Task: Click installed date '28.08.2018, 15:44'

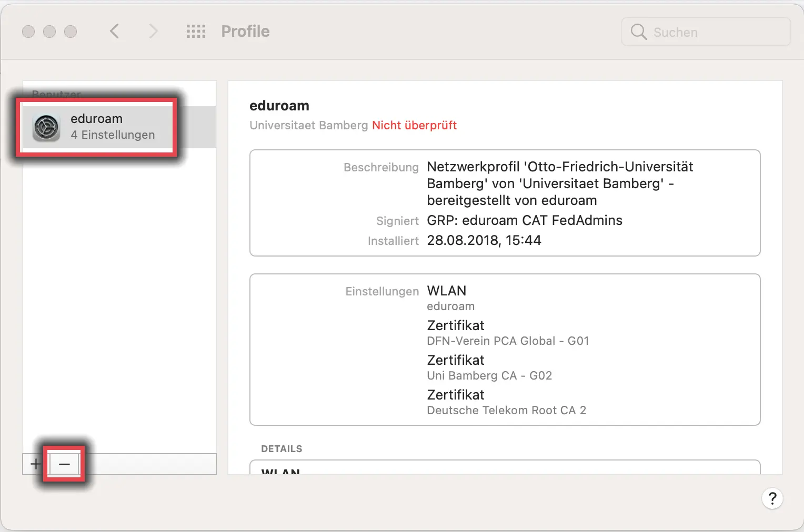Action: click(484, 240)
